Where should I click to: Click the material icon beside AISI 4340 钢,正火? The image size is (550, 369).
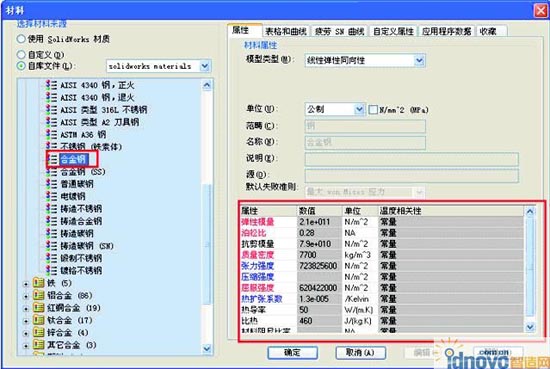pos(51,85)
